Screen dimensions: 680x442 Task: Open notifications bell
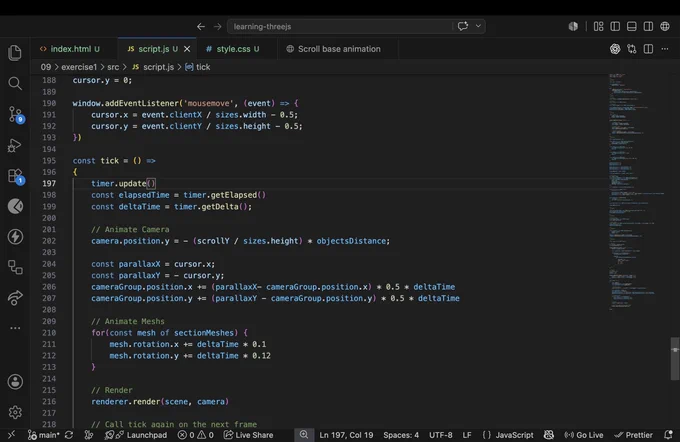click(668, 435)
